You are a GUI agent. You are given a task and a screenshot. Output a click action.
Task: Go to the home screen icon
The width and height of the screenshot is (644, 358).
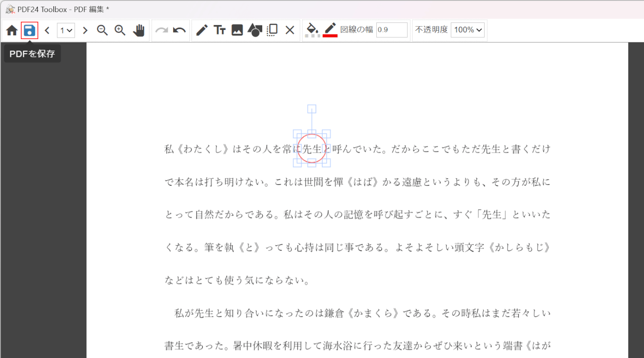click(x=12, y=30)
